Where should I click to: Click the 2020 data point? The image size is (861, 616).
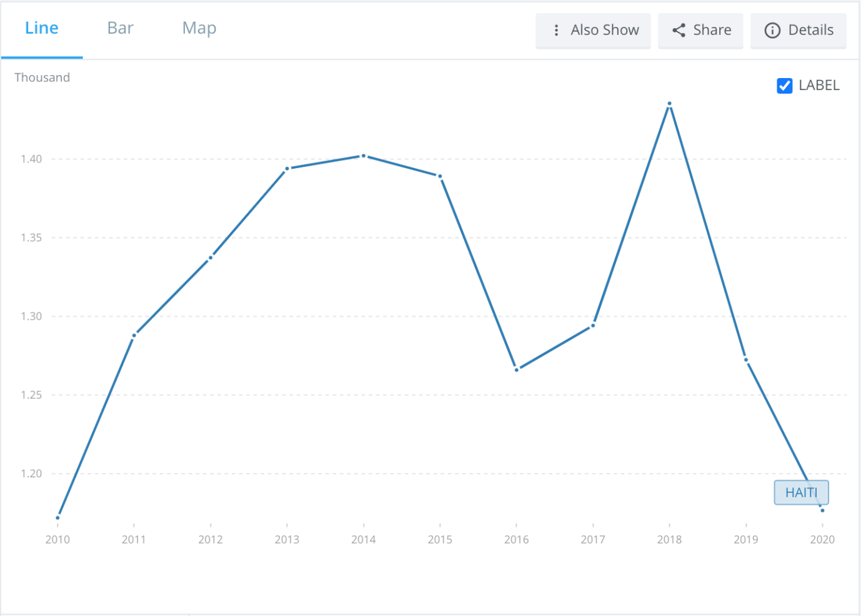coord(822,510)
